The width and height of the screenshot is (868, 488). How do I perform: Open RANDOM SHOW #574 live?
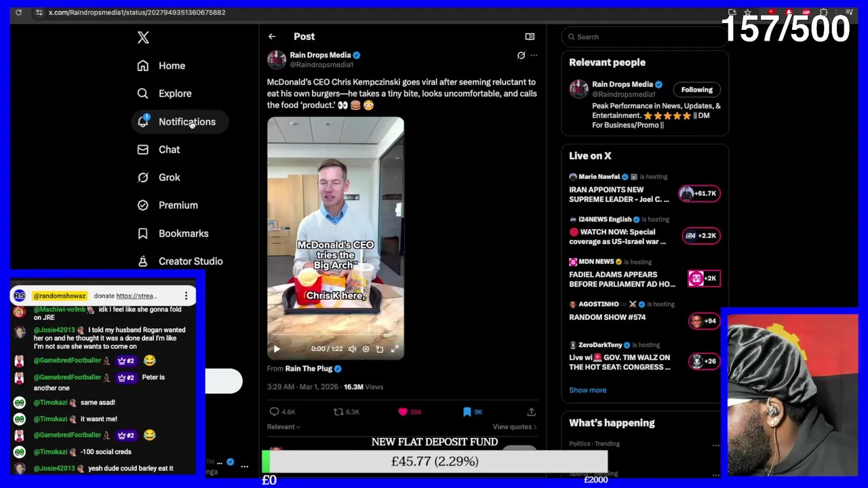[607, 317]
